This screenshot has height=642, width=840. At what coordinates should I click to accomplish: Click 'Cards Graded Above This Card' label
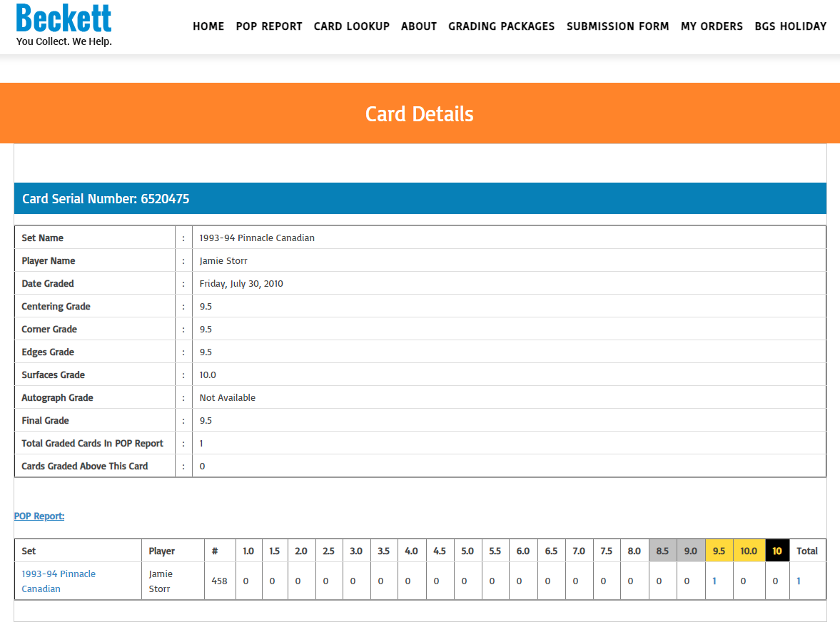pos(85,467)
